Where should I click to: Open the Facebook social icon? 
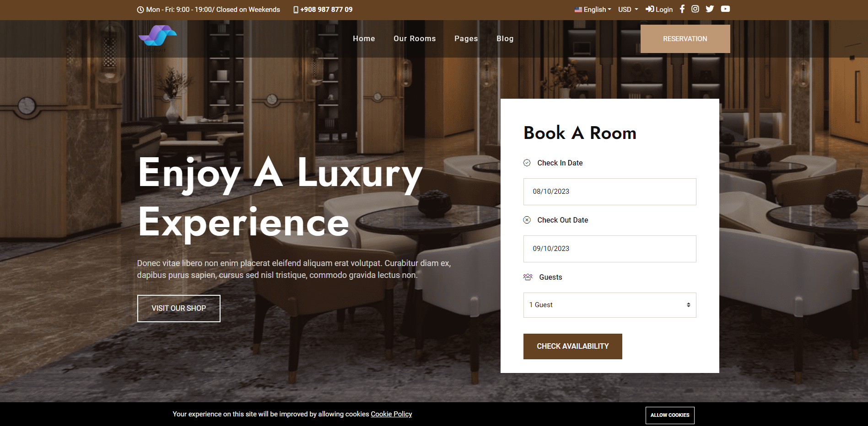[682, 9]
